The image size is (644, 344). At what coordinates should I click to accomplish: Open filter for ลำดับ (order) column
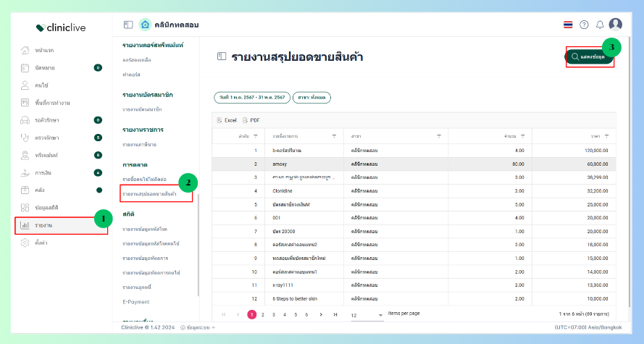click(x=256, y=136)
